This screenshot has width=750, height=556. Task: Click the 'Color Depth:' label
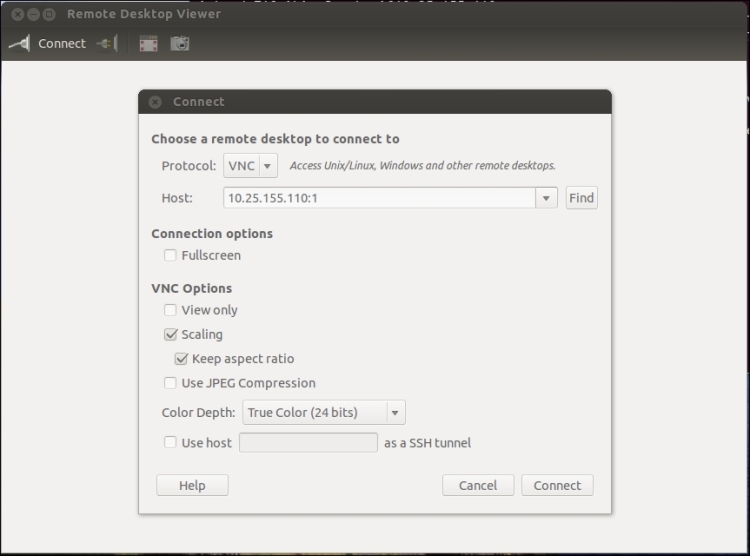click(199, 412)
